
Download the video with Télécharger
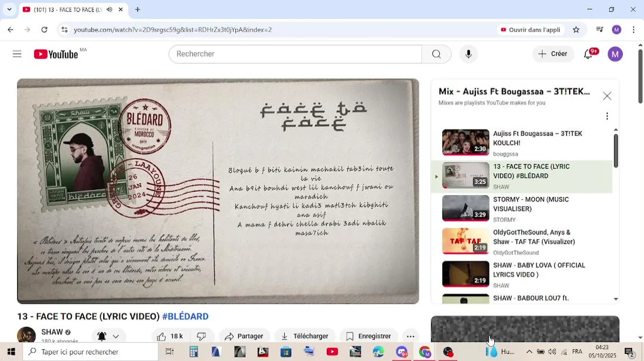click(305, 336)
